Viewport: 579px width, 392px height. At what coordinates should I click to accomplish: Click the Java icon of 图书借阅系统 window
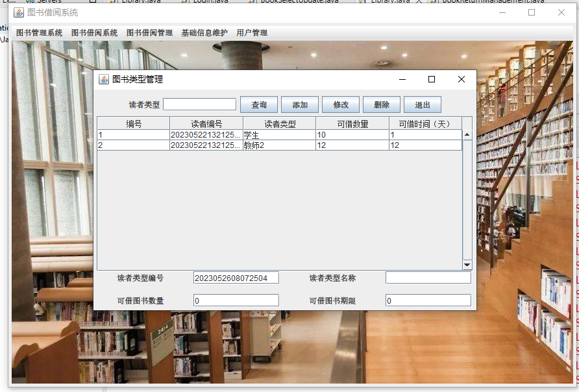click(19, 12)
